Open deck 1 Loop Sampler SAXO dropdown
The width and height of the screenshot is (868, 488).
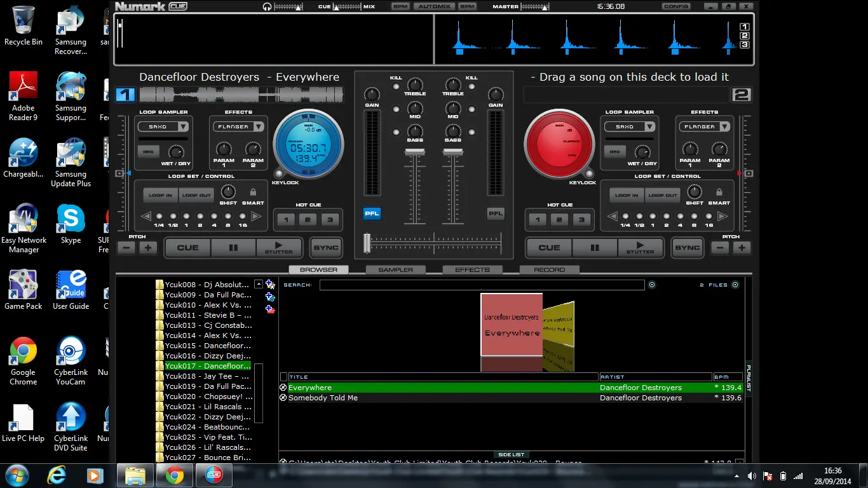point(164,126)
